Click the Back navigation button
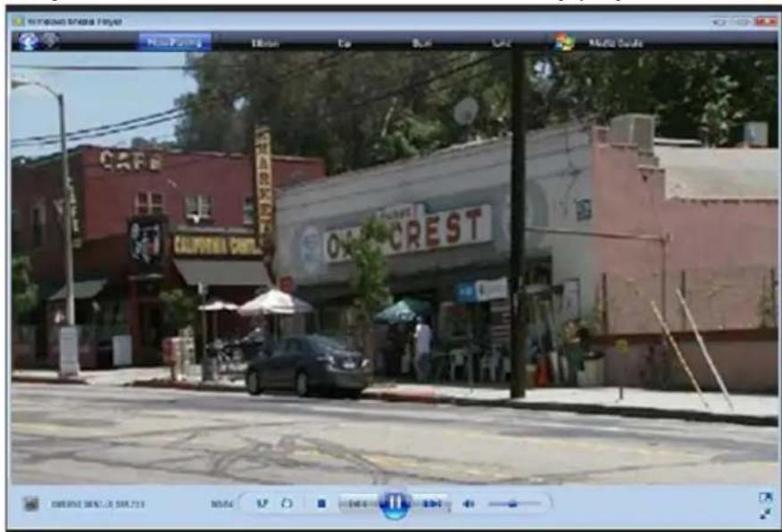782x532 pixels. tap(29, 41)
